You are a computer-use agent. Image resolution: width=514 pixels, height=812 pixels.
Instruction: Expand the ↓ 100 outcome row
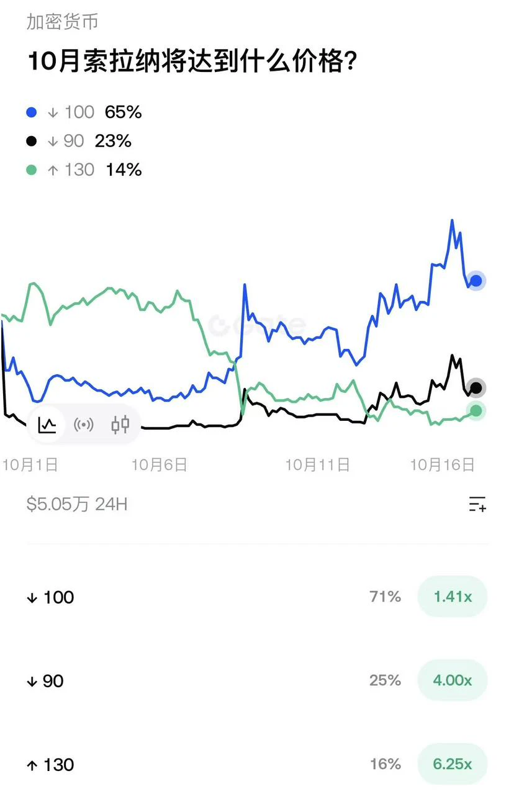pos(257,597)
